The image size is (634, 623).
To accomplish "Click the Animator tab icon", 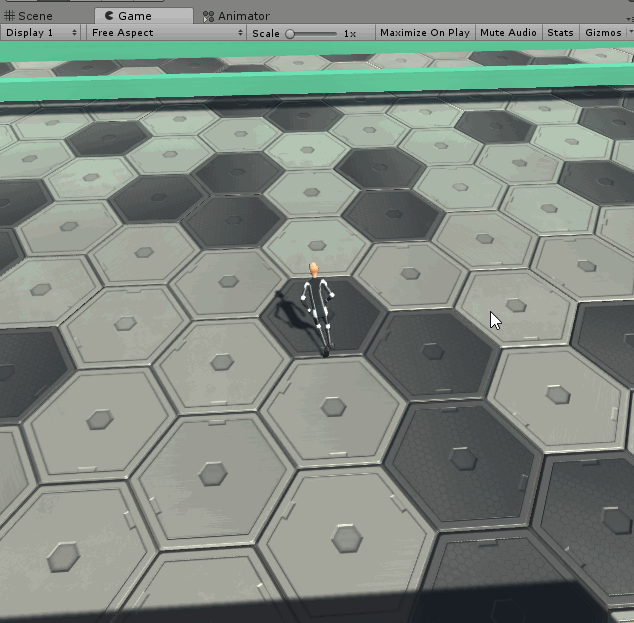I will [208, 17].
